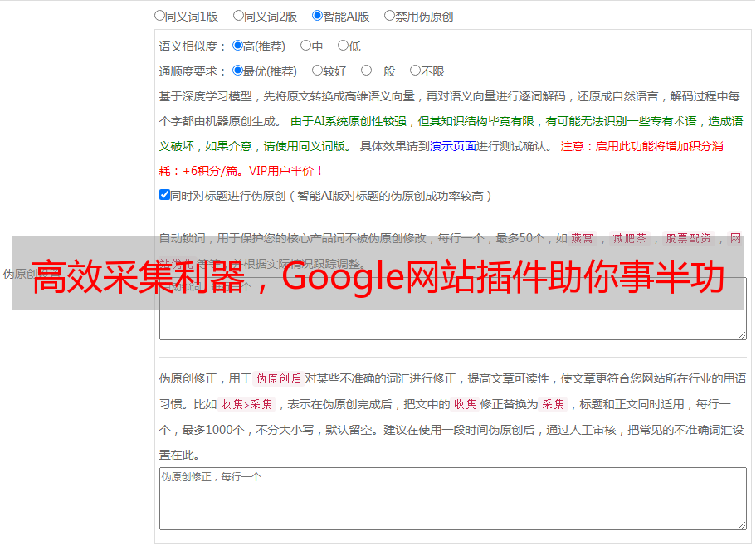Screen dimensions: 756x546
Task: Click the 语义相似度 label
Action: click(193, 46)
